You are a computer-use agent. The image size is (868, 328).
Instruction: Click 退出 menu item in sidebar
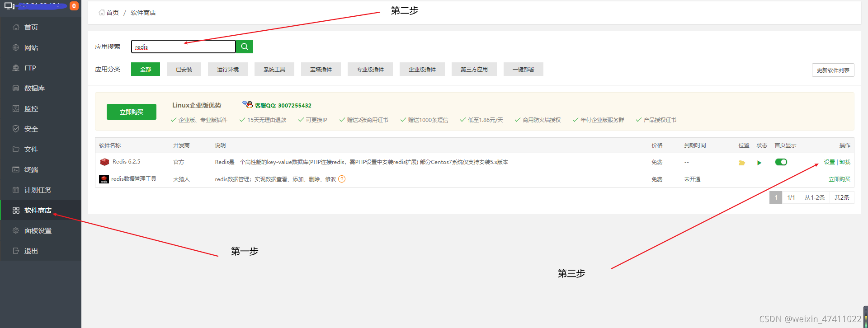tap(41, 251)
